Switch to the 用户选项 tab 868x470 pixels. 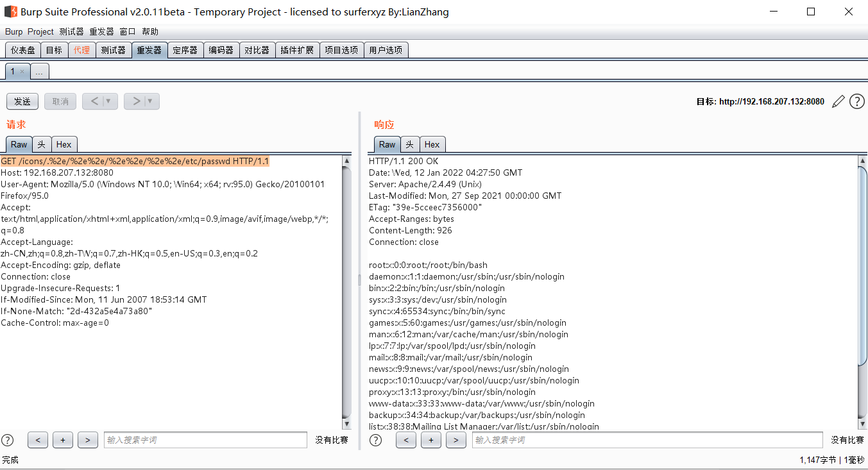pyautogui.click(x=386, y=50)
